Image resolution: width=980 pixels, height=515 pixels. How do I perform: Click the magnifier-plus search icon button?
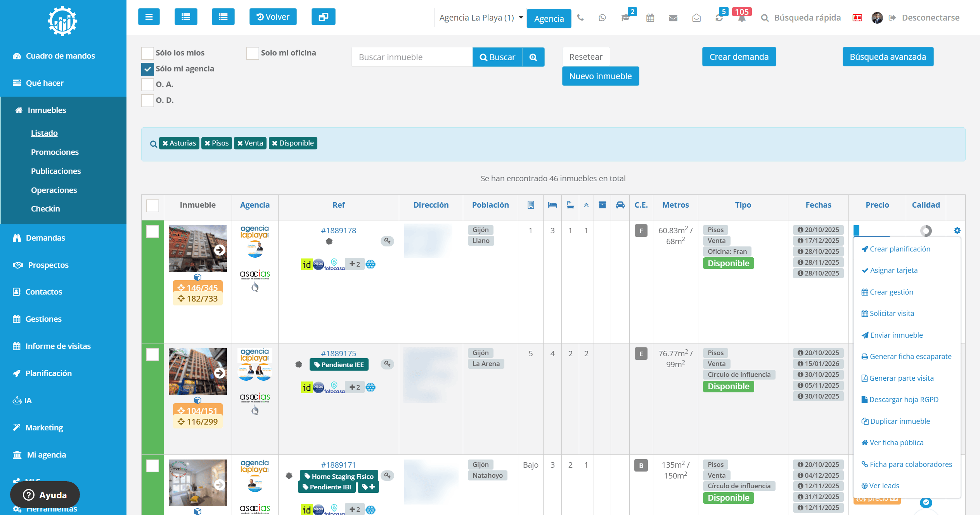pos(533,57)
